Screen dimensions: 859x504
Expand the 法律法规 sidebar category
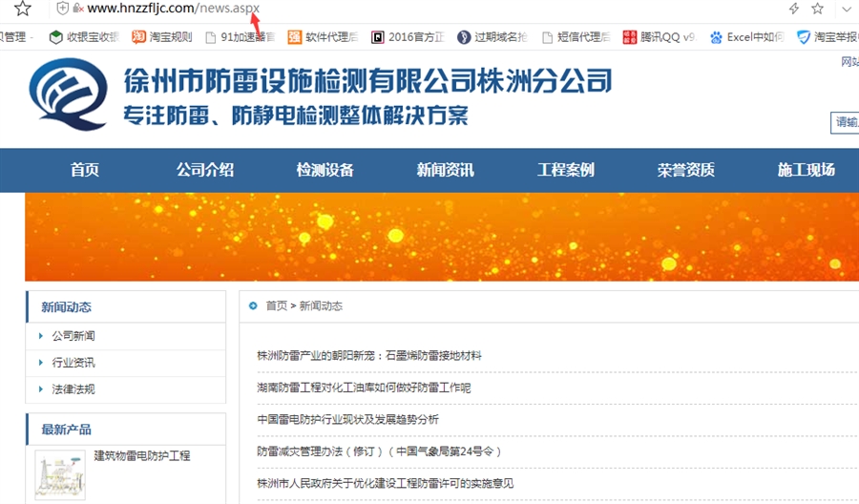73,389
